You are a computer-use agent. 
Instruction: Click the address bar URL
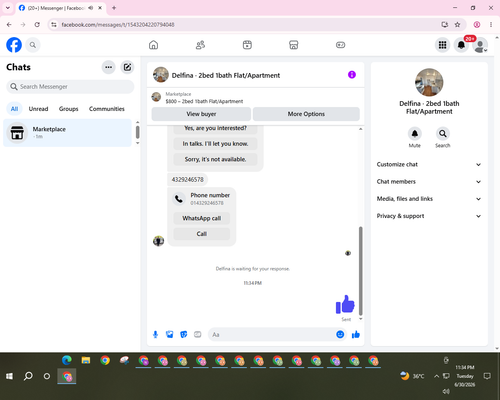point(118,25)
